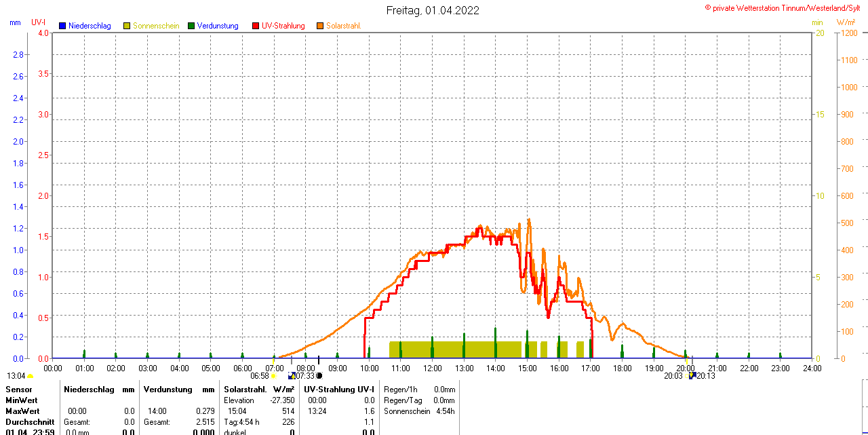Click the 1200 W/m² axis label

pyautogui.click(x=848, y=33)
